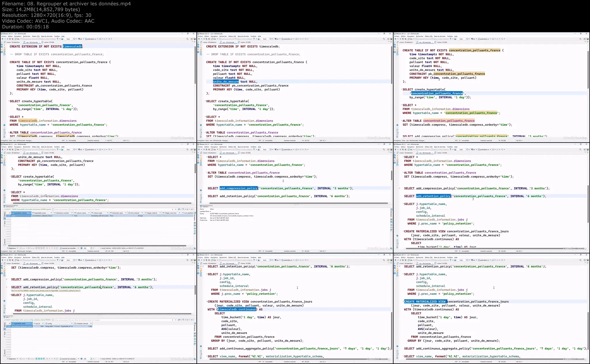Expand config column header dropdown arrow

point(71,323)
